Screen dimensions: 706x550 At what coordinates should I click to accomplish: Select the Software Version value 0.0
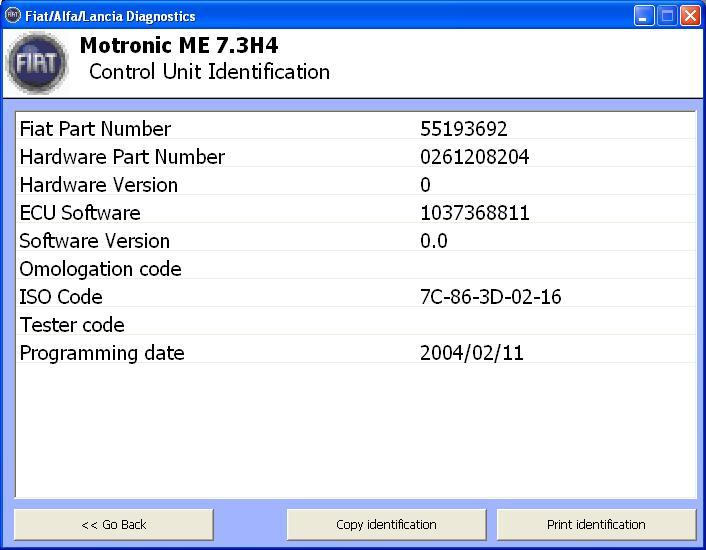pyautogui.click(x=434, y=241)
